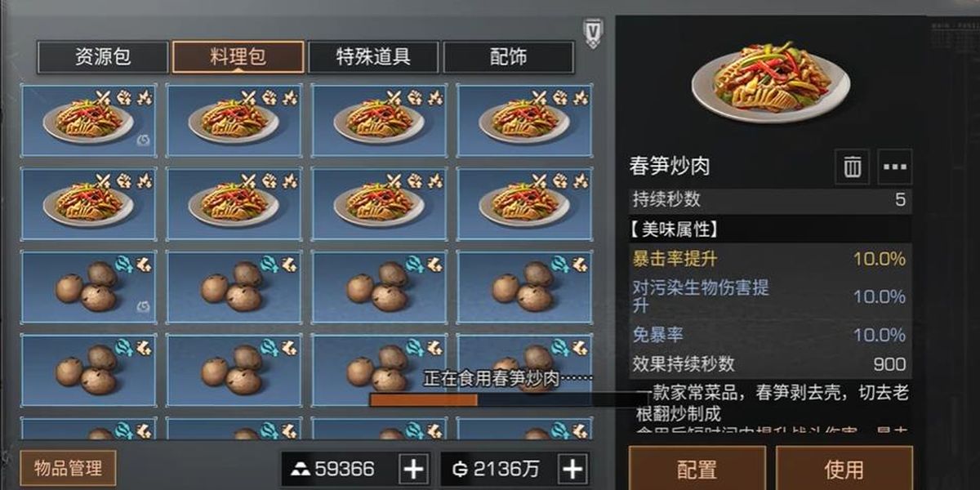Click the 配置 button

click(x=697, y=469)
